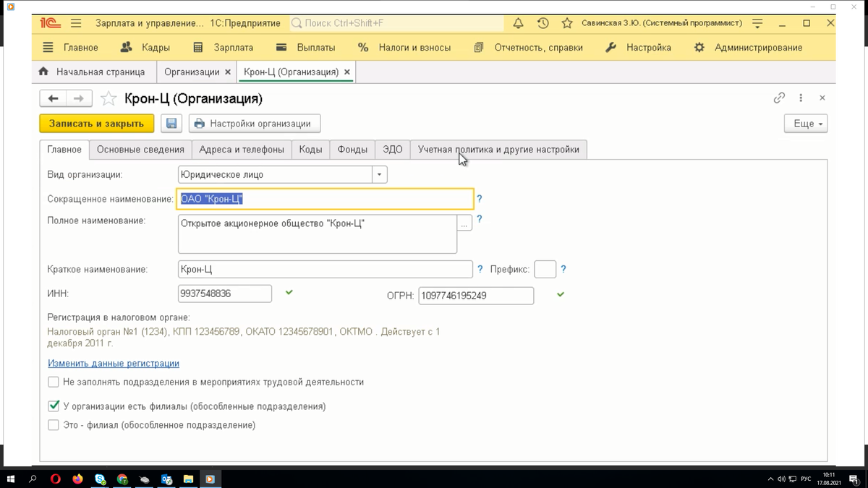Open the history clock icon
The width and height of the screenshot is (868, 488).
542,23
